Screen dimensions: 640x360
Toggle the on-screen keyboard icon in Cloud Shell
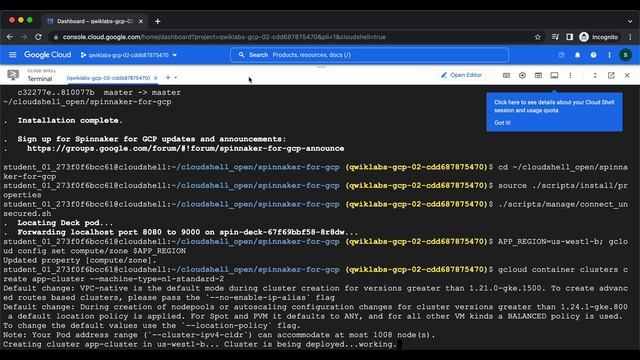tap(506, 76)
